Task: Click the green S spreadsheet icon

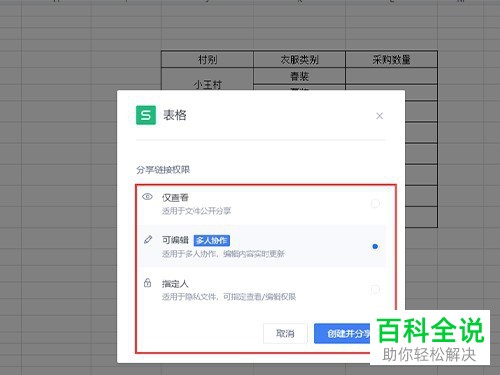Action: (146, 115)
